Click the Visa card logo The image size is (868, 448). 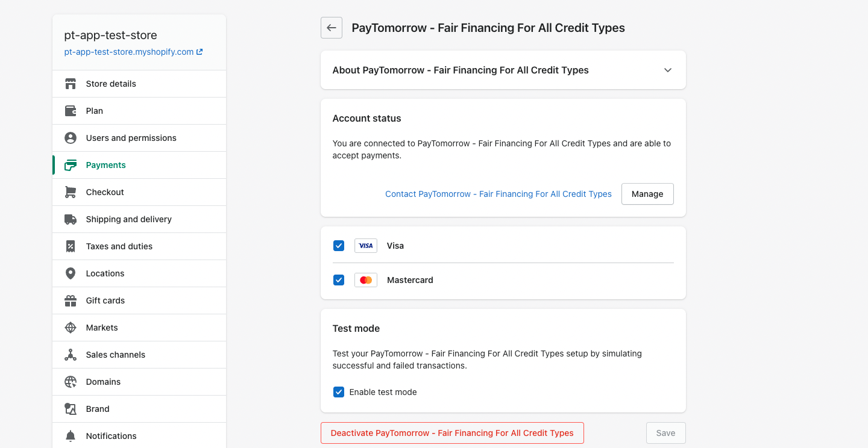366,246
